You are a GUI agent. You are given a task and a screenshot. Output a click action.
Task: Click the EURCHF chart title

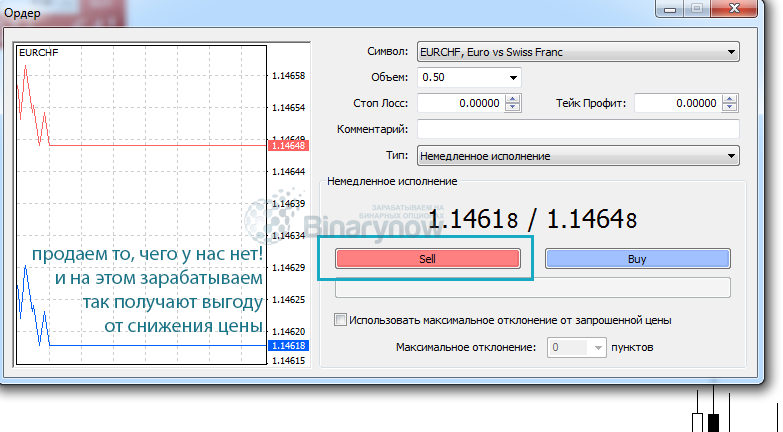(38, 52)
